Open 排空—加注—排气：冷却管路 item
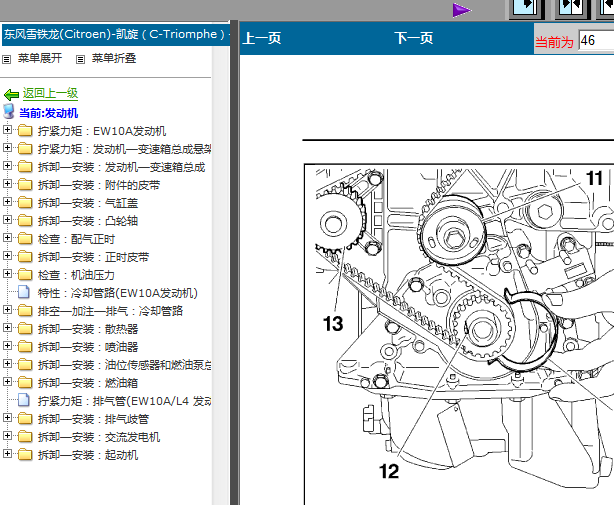This screenshot has width=614, height=505. [x=110, y=311]
